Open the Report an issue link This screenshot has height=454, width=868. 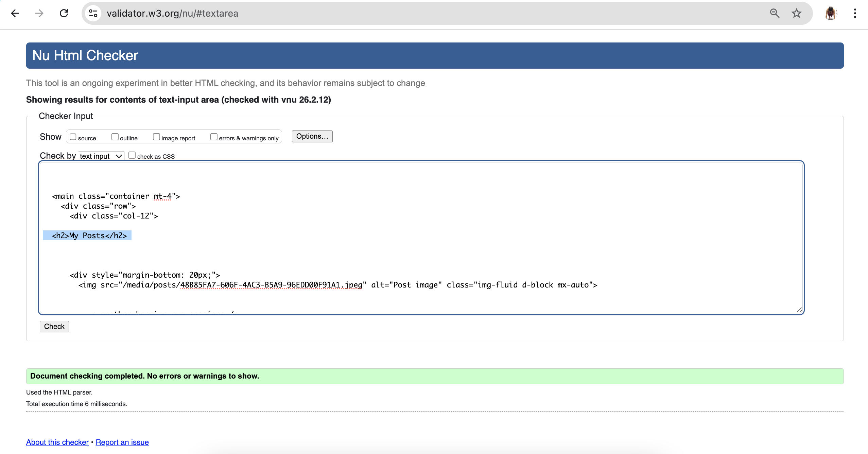click(122, 442)
